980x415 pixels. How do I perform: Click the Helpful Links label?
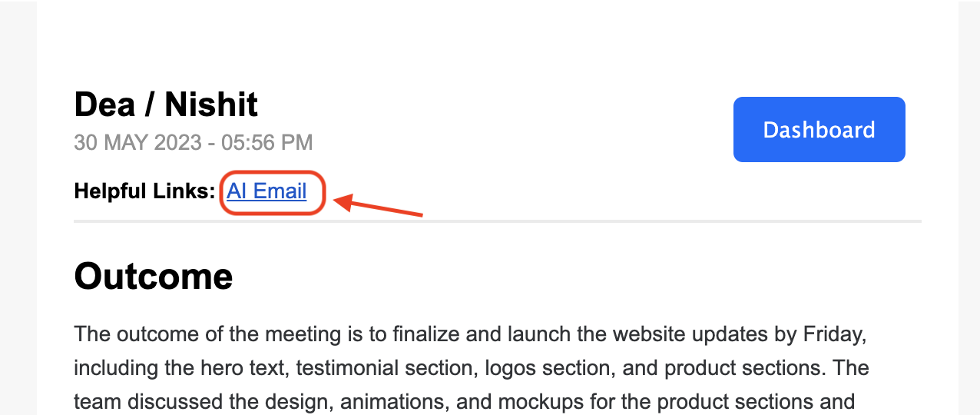pyautogui.click(x=144, y=191)
